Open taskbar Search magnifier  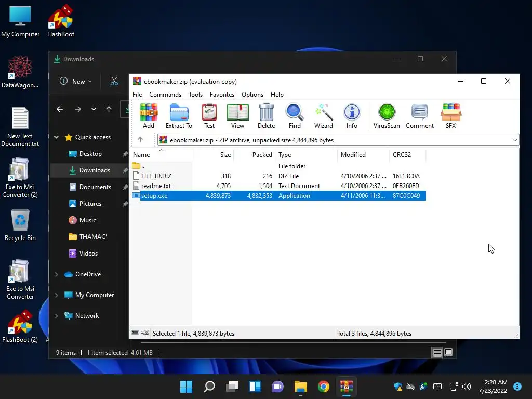(209, 387)
